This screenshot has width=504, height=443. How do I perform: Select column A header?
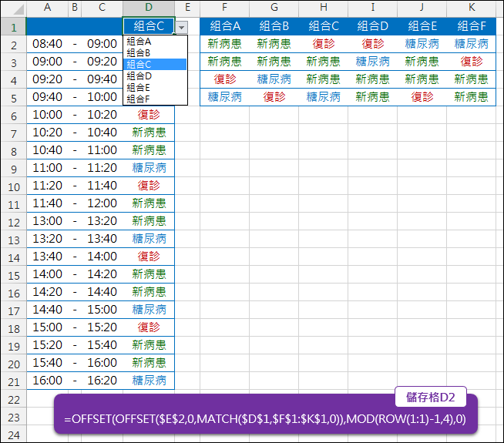(47, 8)
